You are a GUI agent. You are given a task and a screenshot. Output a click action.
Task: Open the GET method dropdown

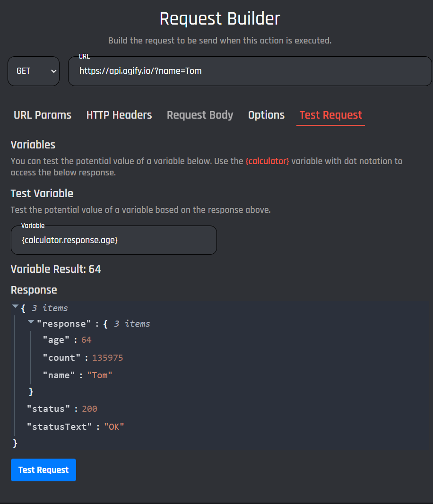pyautogui.click(x=34, y=71)
